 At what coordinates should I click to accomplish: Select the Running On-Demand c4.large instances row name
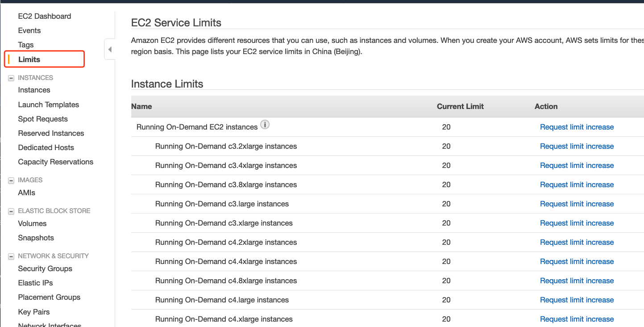click(x=222, y=300)
